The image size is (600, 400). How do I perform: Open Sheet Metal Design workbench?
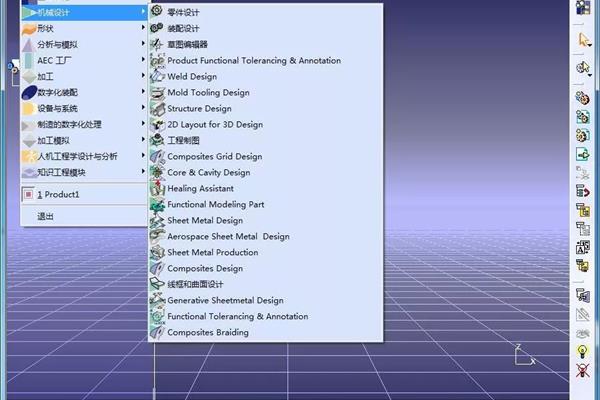(x=266, y=221)
